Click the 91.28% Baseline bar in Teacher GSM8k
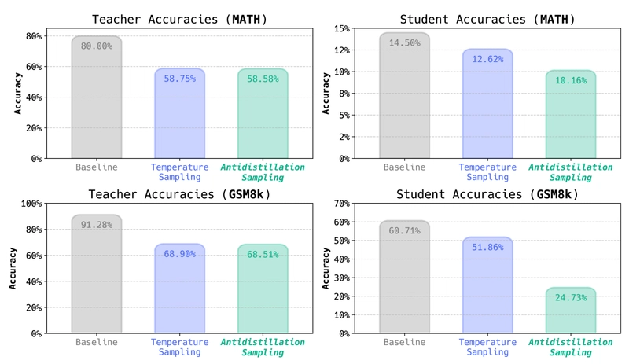Viewport: 629px width, 364px height. coord(97,274)
